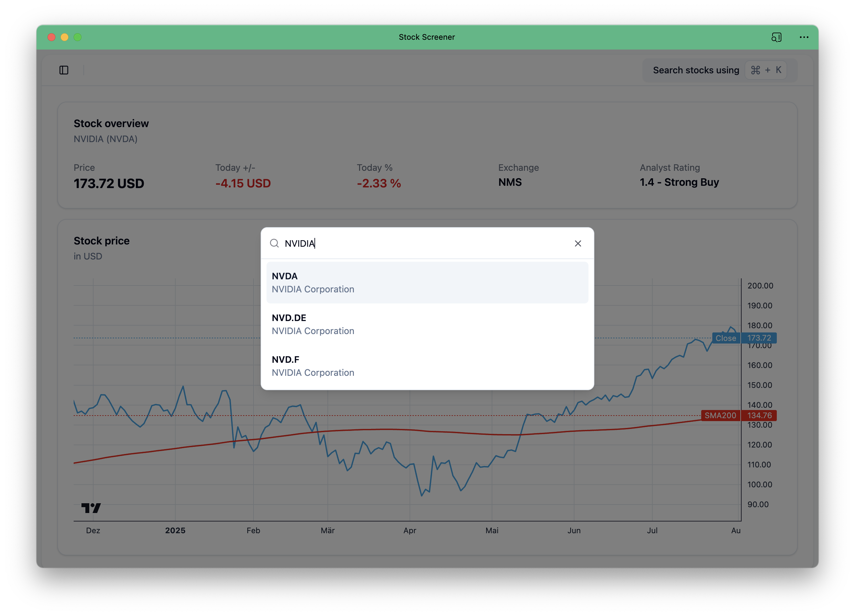
Task: Select the NVD.DE search result
Action: 427,324
